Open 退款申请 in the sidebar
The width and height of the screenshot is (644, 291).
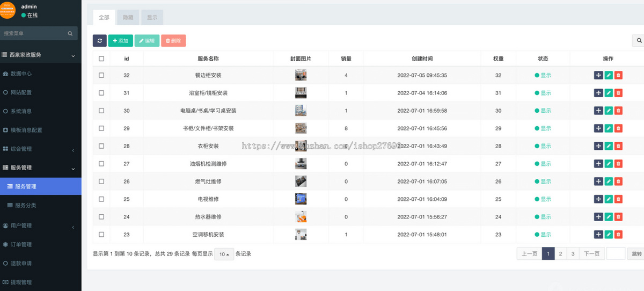coord(41,263)
